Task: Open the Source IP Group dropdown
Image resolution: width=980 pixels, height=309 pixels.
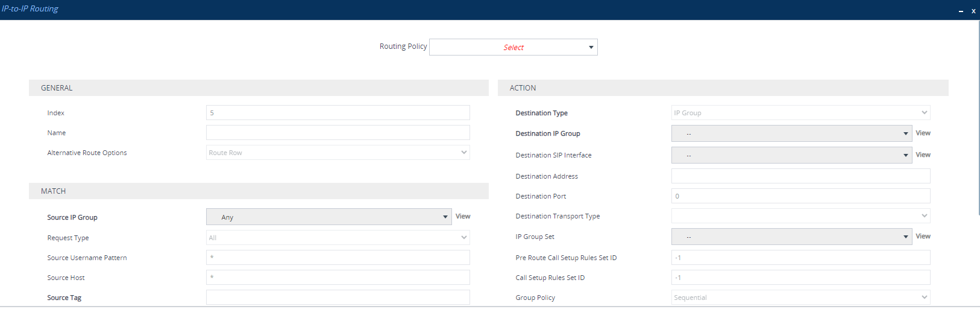Action: pos(328,217)
